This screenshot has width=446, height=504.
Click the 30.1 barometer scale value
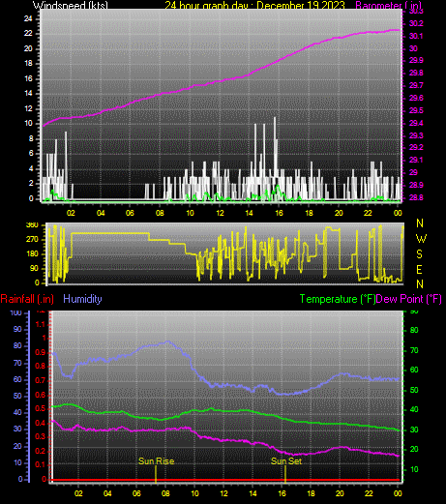416,36
